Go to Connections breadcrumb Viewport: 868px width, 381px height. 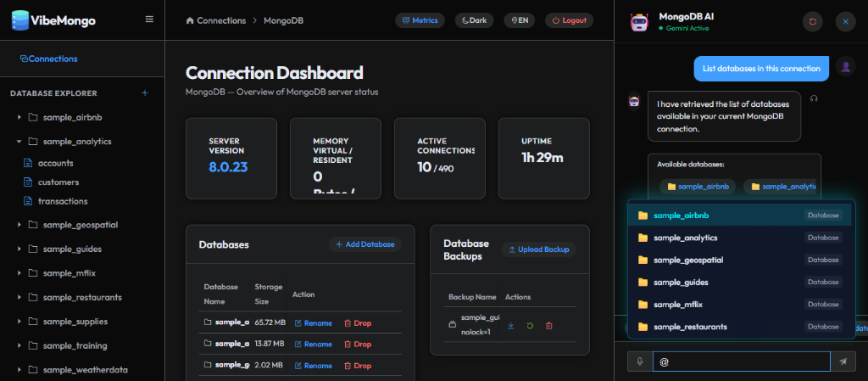point(216,20)
